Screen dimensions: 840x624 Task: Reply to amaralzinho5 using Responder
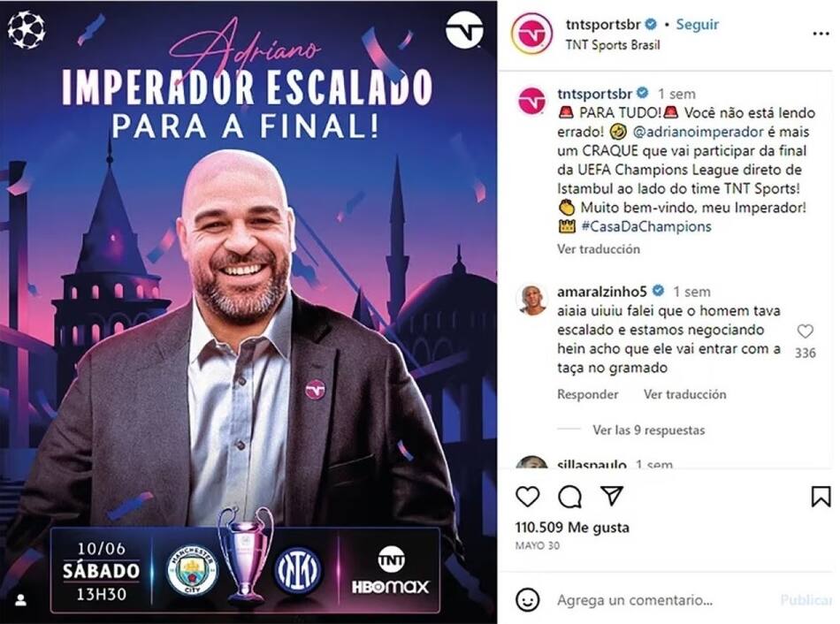click(587, 394)
